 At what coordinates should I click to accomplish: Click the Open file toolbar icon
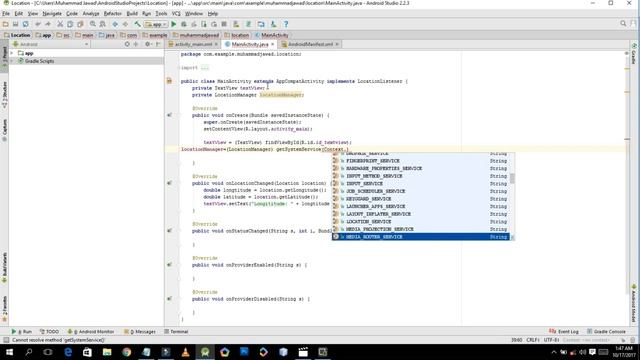6,24
